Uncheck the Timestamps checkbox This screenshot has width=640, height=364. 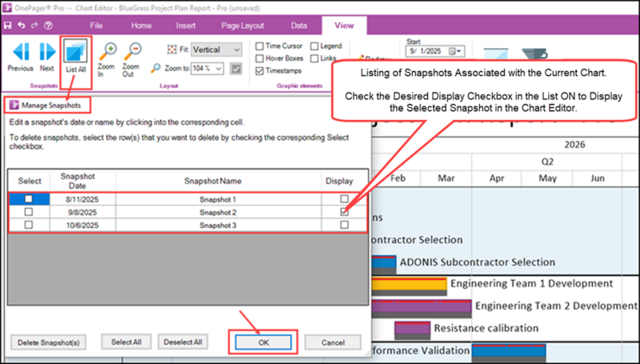259,71
